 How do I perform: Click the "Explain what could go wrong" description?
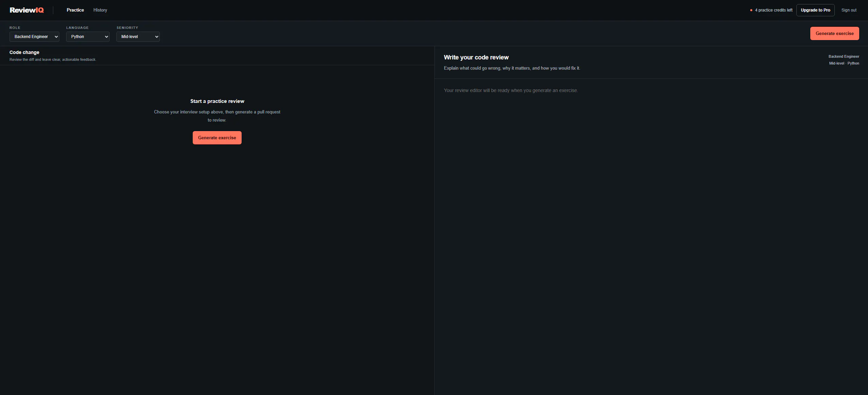(x=512, y=68)
